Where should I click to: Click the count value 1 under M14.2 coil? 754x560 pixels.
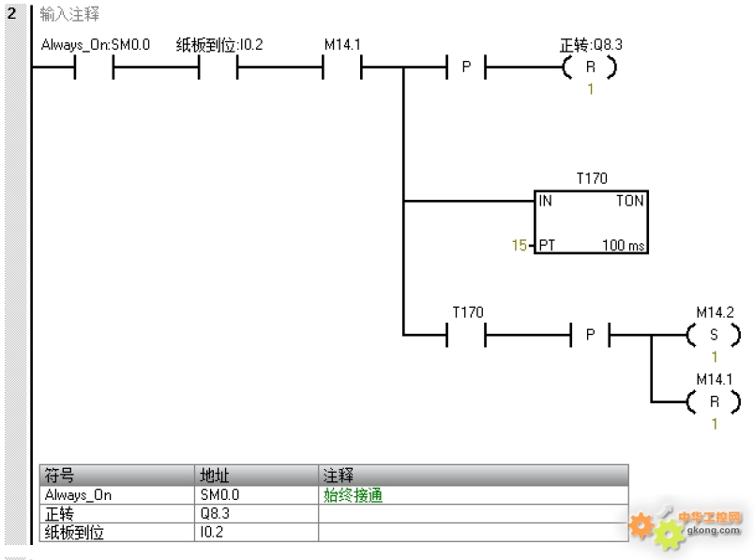714,356
